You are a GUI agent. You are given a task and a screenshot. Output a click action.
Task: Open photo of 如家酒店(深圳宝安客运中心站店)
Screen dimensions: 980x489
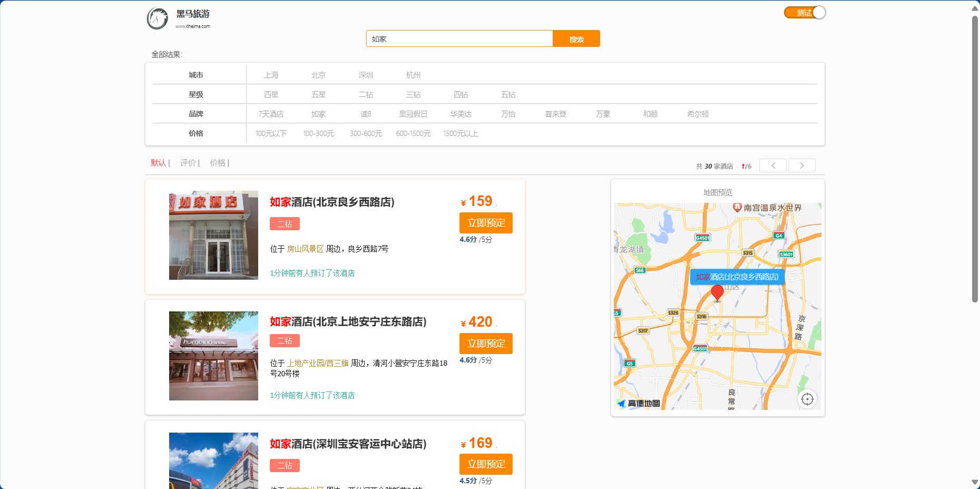(213, 461)
